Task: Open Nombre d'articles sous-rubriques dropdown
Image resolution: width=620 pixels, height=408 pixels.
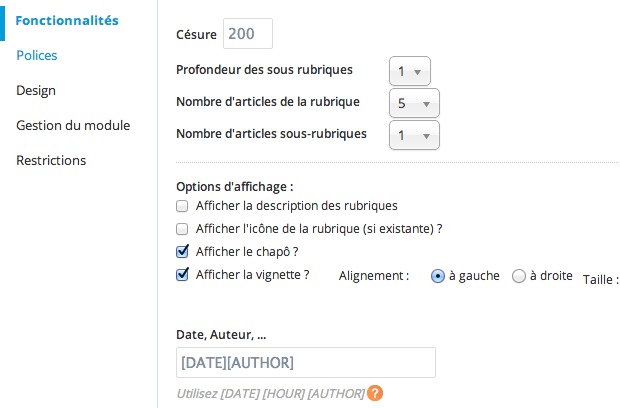Action: tap(414, 135)
